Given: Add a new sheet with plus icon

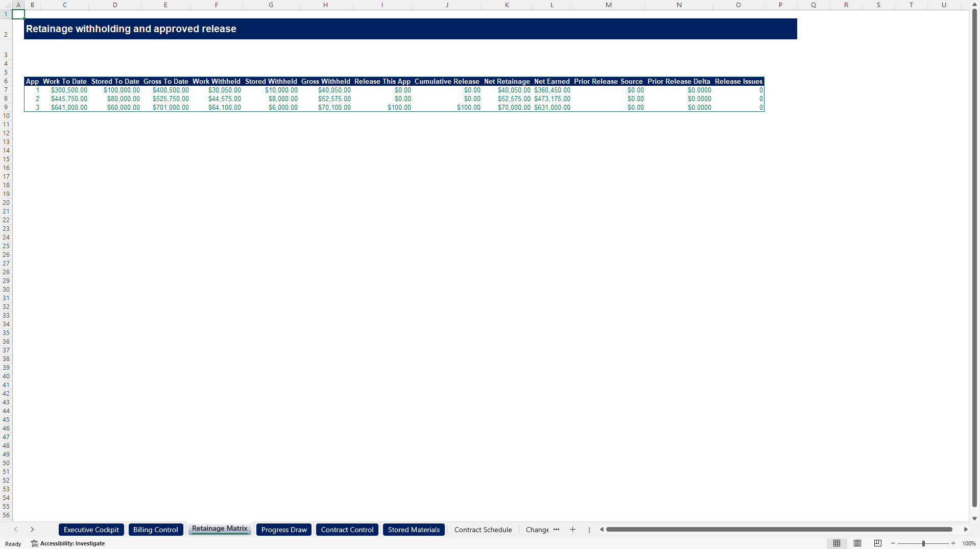Looking at the screenshot, I should (572, 530).
